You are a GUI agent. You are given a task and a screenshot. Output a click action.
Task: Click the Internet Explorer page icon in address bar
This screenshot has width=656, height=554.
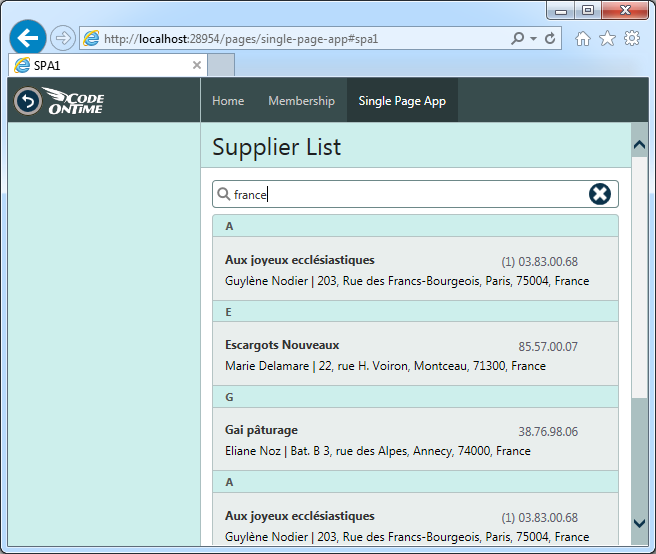pyautogui.click(x=91, y=38)
